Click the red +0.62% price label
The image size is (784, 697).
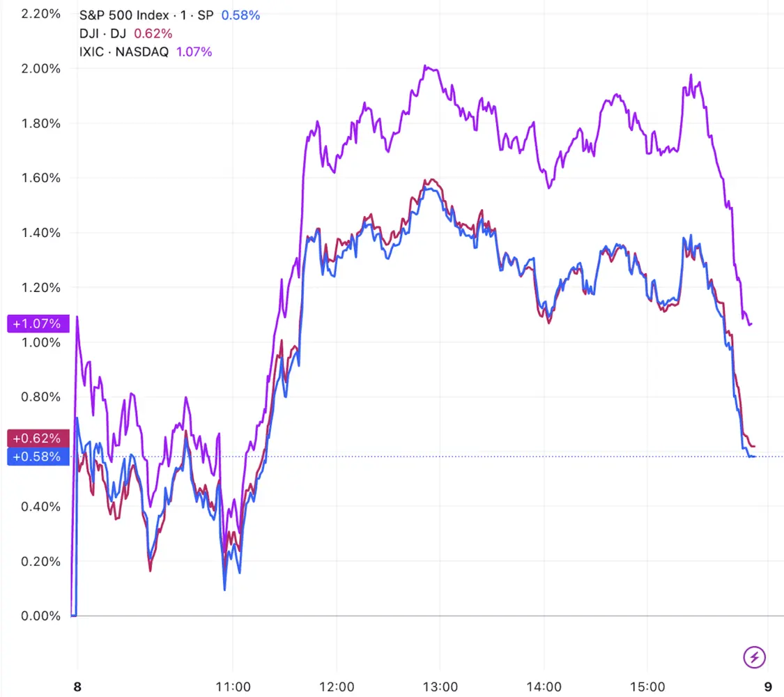tap(38, 438)
